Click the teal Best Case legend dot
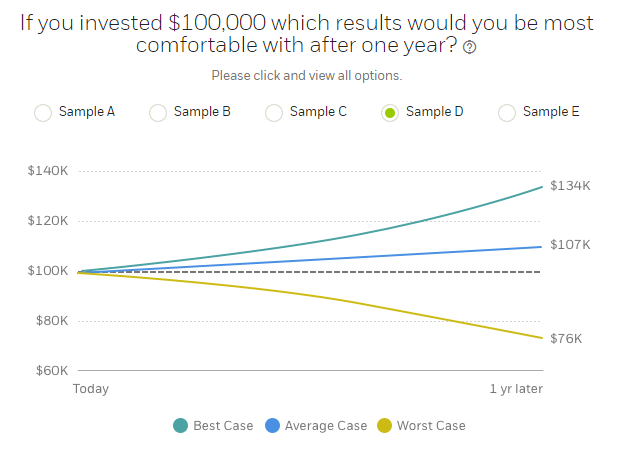 click(181, 426)
